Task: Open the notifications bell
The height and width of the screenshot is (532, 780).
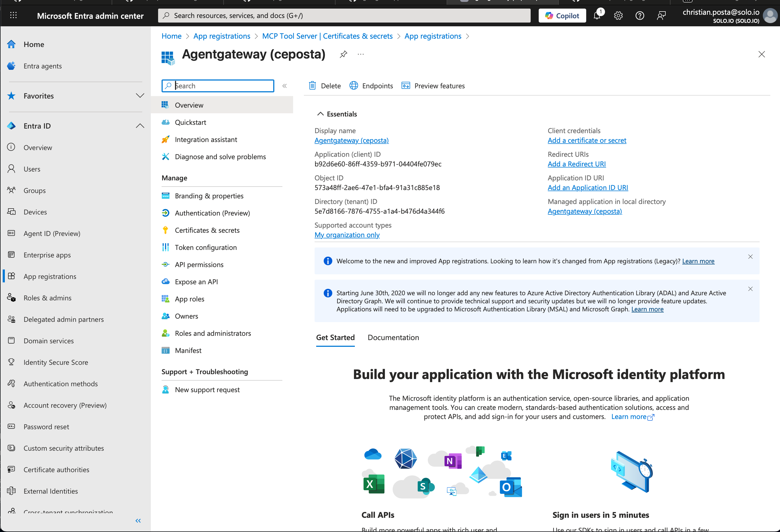Action: click(x=597, y=16)
